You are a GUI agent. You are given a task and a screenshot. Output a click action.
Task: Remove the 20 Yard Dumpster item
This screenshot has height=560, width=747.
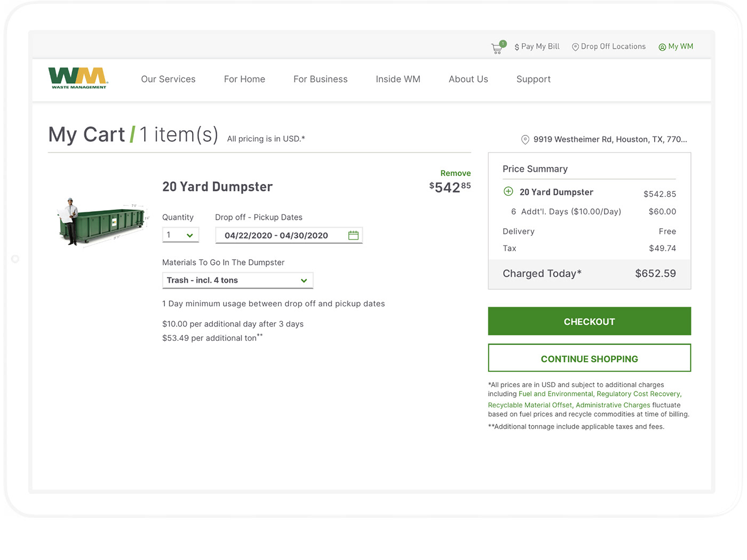(455, 173)
